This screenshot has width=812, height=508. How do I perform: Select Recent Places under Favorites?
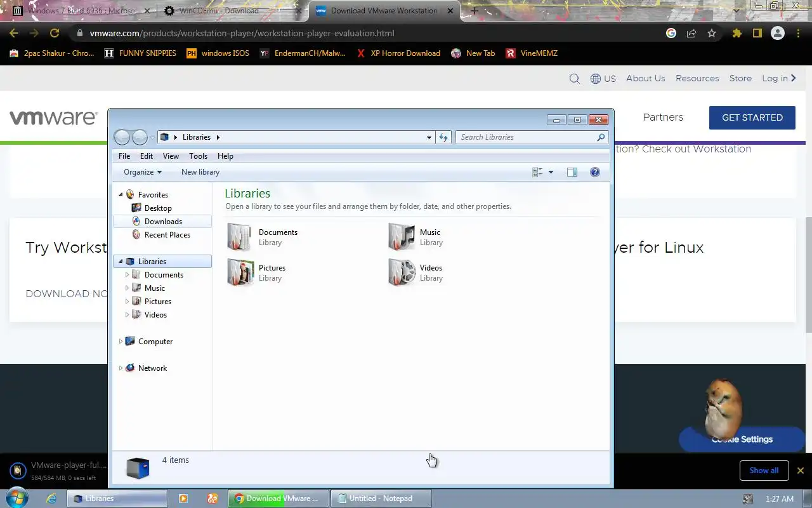[167, 235]
